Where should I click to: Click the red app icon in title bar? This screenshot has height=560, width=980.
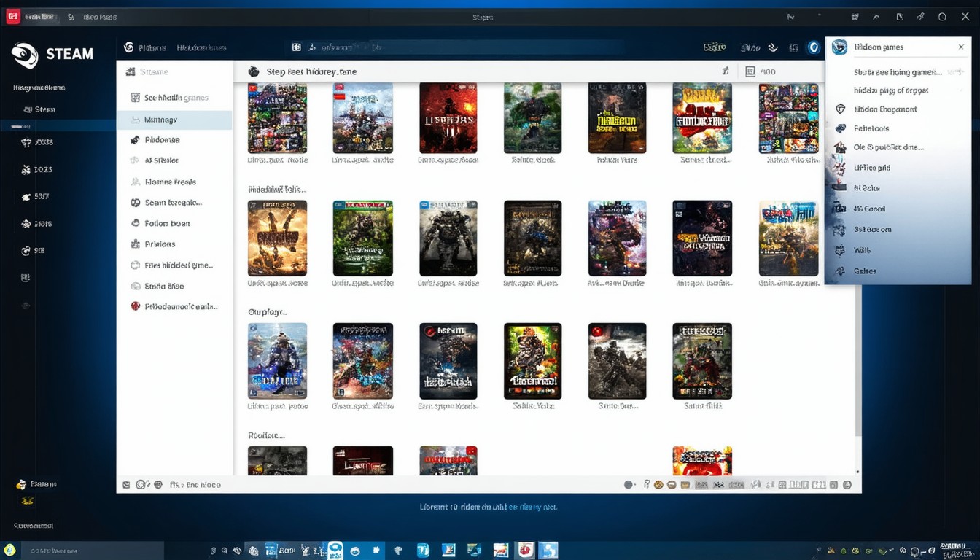pyautogui.click(x=13, y=17)
